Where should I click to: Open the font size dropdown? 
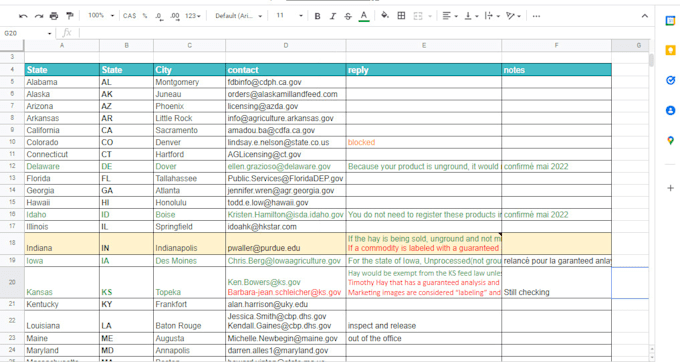click(x=289, y=16)
